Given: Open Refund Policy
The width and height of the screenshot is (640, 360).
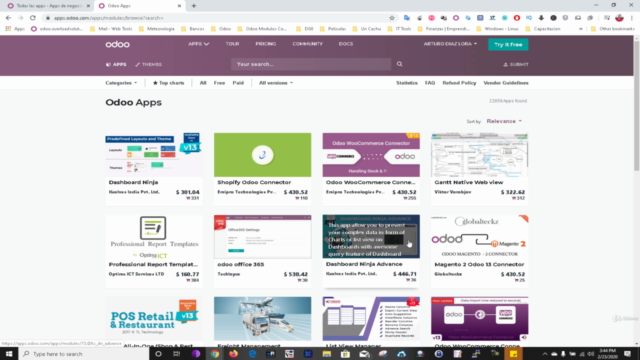Looking at the screenshot, I should 459,83.
